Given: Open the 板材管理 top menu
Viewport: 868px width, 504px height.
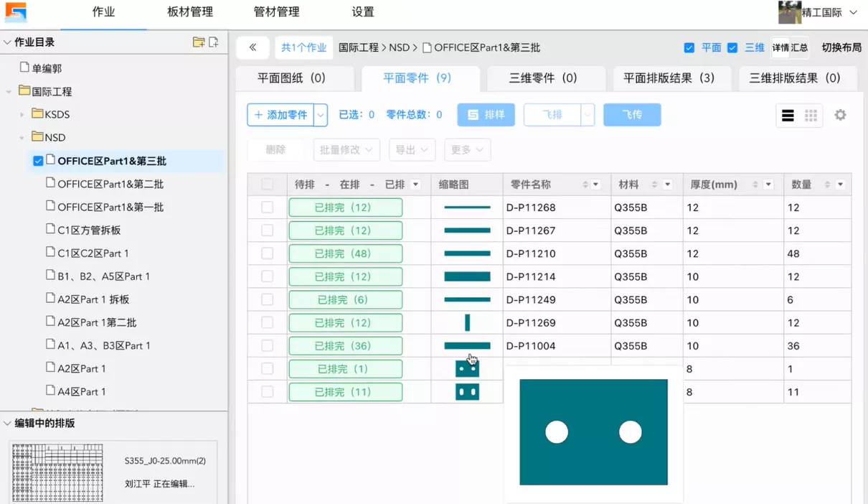Looking at the screenshot, I should click(x=190, y=12).
